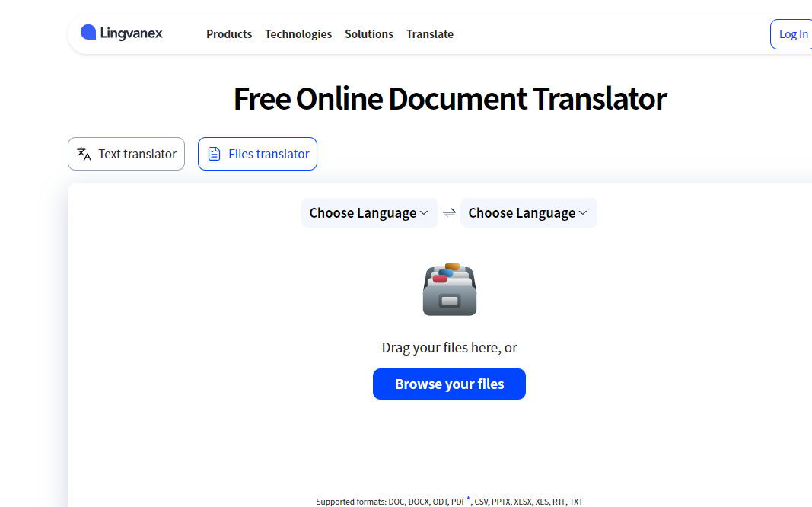812x507 pixels.
Task: Click the Lingvanex wordmark in the header
Action: [131, 33]
